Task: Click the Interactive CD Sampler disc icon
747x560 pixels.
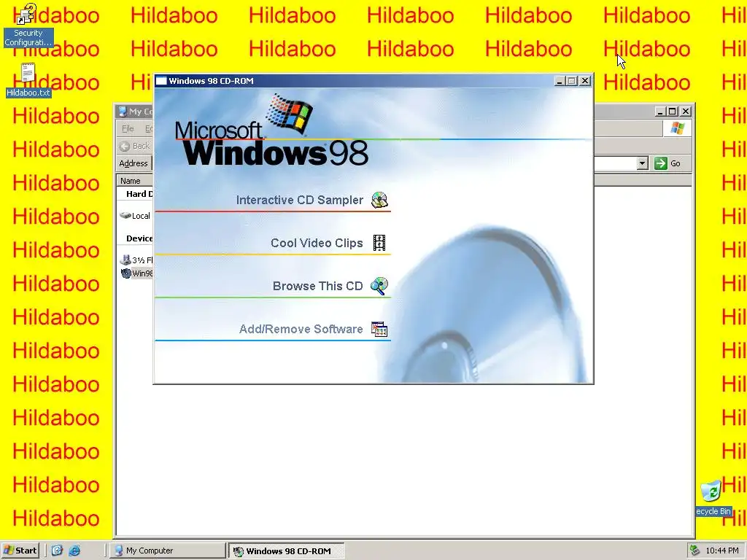Action: click(379, 200)
